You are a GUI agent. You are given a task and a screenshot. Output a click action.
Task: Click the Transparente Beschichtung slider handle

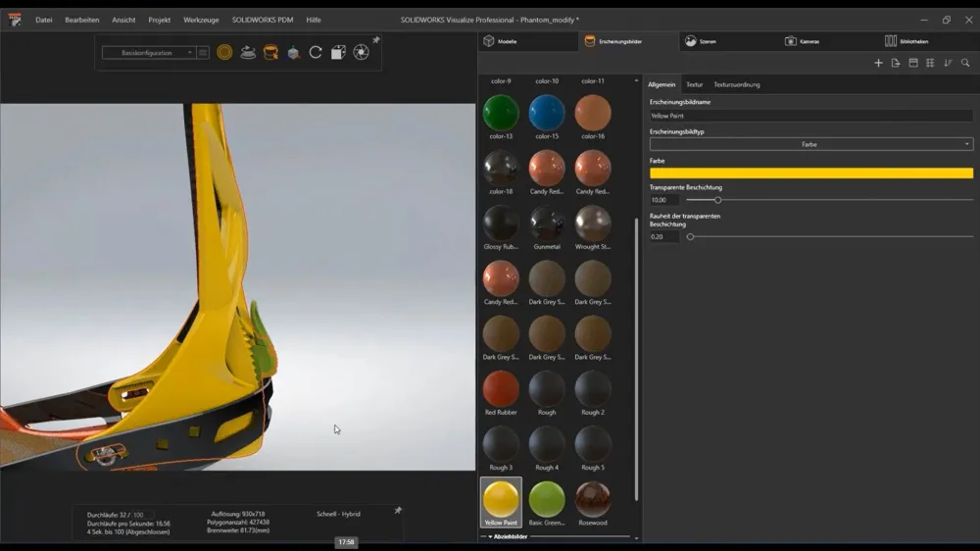pyautogui.click(x=717, y=200)
